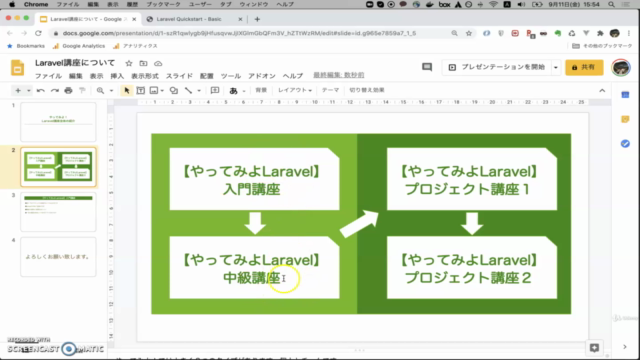
Task: Reload the page in Chrome
Action: 38,33
